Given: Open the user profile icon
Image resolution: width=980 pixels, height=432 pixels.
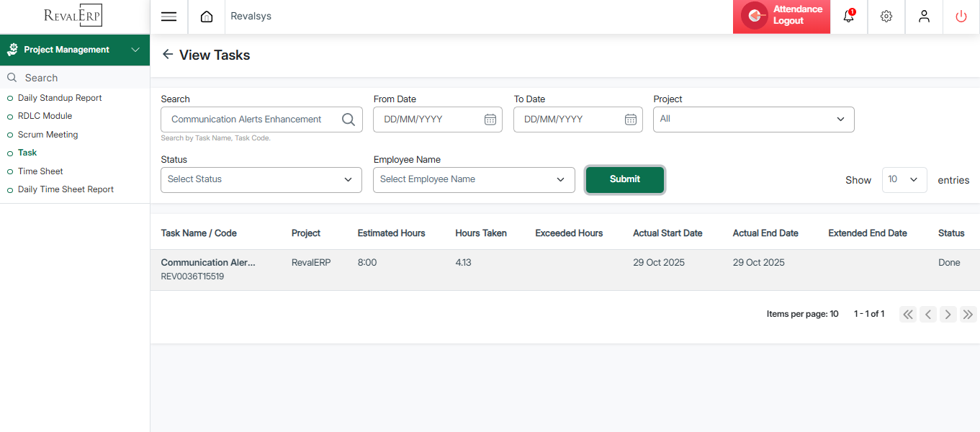Looking at the screenshot, I should pos(924,17).
